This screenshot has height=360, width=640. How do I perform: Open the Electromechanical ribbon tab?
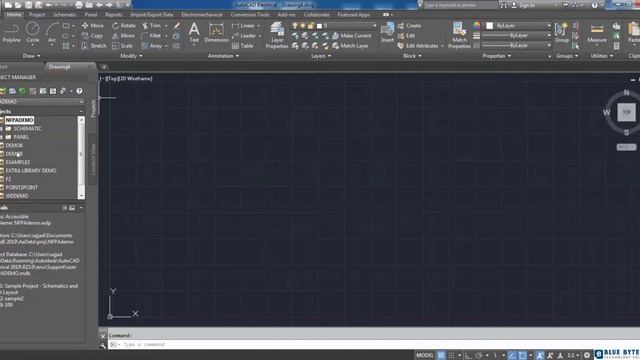click(202, 15)
